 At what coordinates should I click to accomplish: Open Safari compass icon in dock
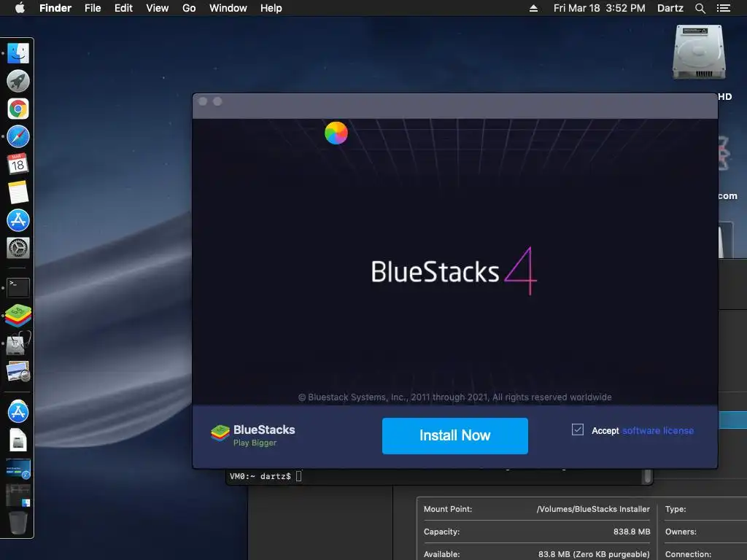[18, 136]
